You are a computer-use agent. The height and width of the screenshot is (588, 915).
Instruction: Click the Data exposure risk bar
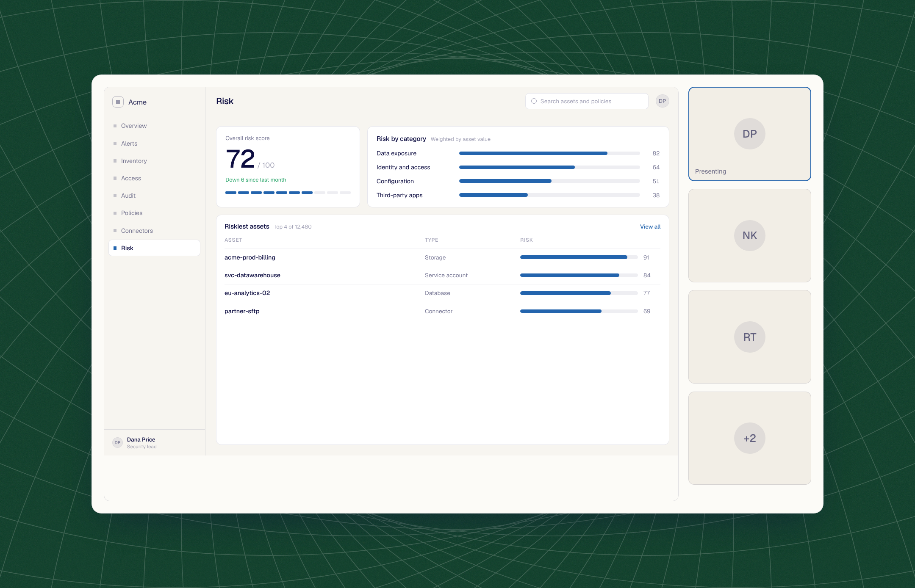pos(549,153)
